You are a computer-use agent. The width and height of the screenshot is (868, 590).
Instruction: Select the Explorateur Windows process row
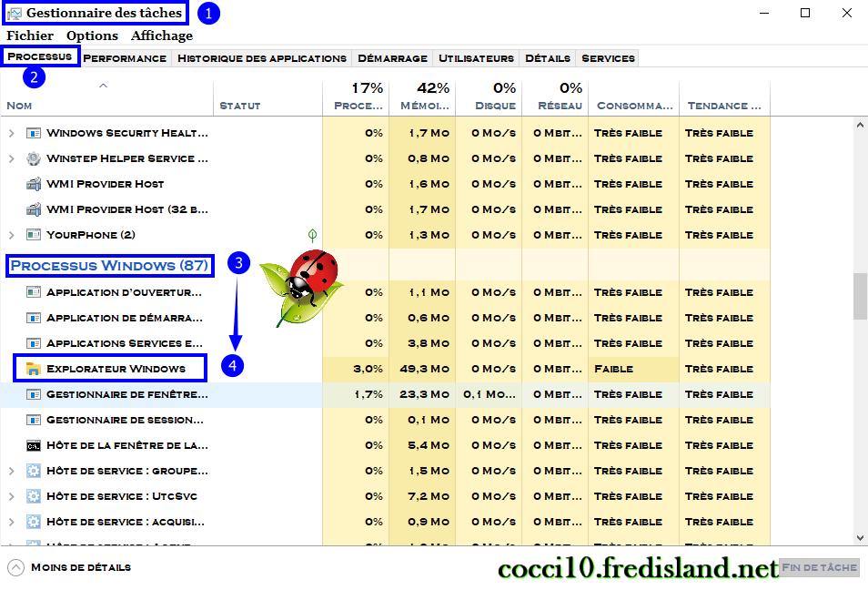pos(385,369)
